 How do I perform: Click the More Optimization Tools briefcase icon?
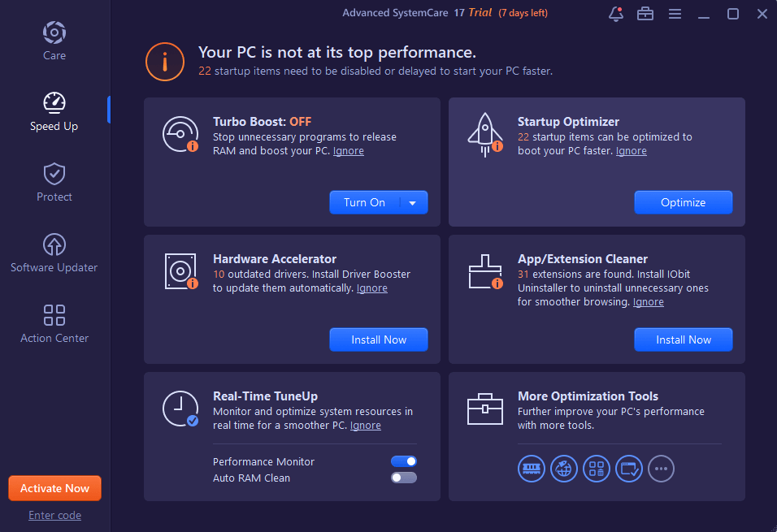click(x=485, y=409)
